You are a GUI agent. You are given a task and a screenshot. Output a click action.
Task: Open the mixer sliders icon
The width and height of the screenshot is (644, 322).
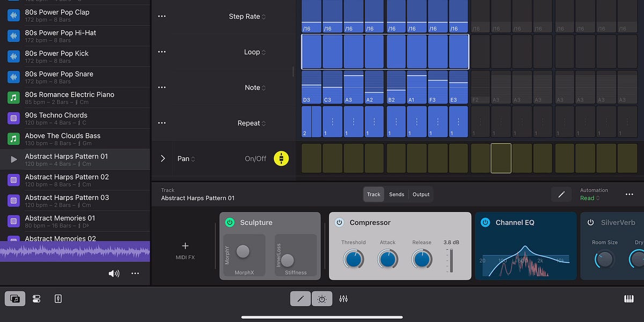click(x=343, y=299)
